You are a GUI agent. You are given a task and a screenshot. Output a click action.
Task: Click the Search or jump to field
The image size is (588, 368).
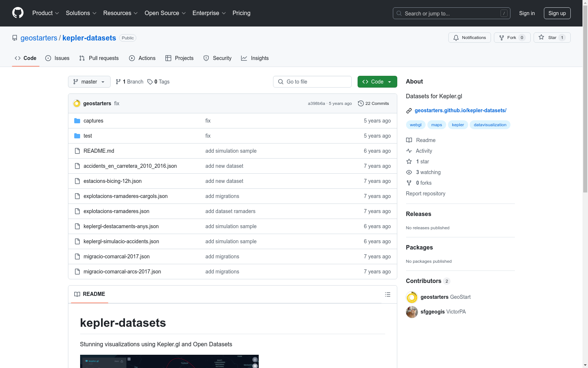click(x=452, y=13)
